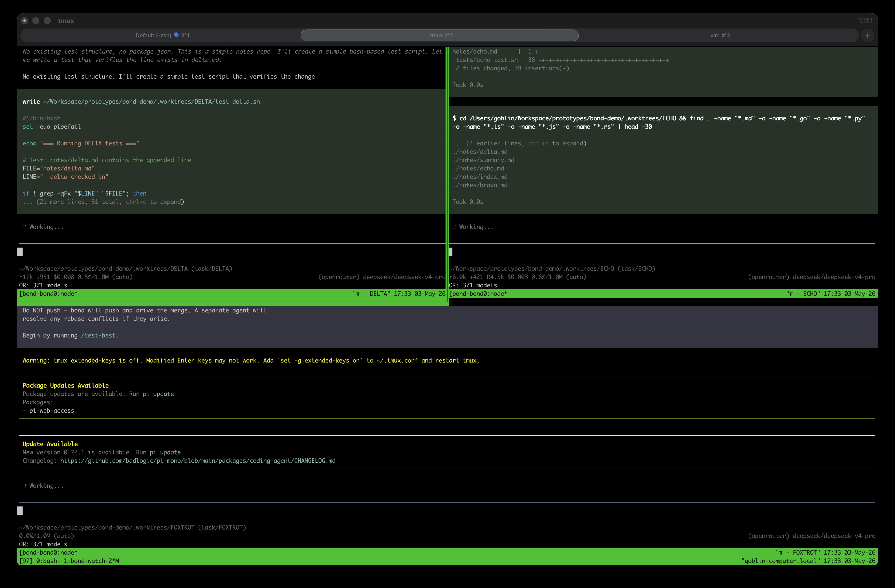
Task: Click the blue activity dot on Default tab
Action: tap(176, 35)
